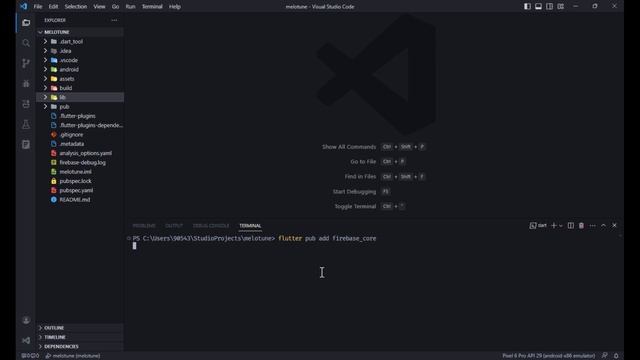The height and width of the screenshot is (360, 640).
Task: Expand the android folder
Action: point(80,69)
